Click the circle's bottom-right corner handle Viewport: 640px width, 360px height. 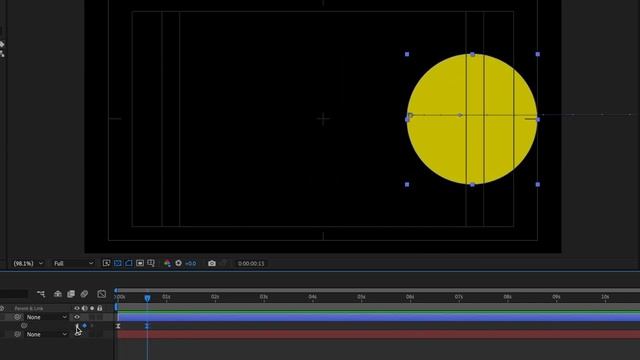pos(538,184)
